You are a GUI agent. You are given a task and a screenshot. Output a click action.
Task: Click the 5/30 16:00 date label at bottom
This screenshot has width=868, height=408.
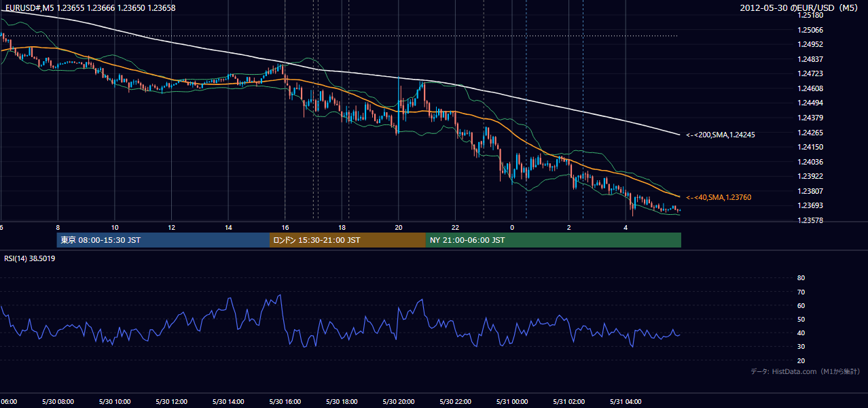[285, 402]
